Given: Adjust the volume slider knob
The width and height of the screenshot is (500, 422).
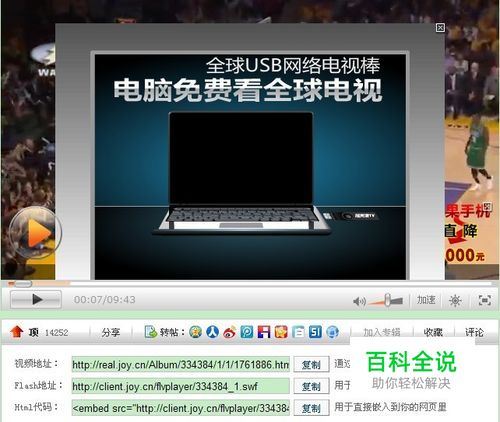Looking at the screenshot, I should pyautogui.click(x=388, y=300).
